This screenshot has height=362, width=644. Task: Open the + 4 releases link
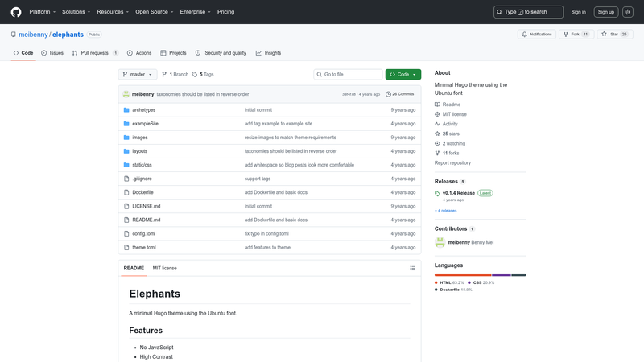446,211
